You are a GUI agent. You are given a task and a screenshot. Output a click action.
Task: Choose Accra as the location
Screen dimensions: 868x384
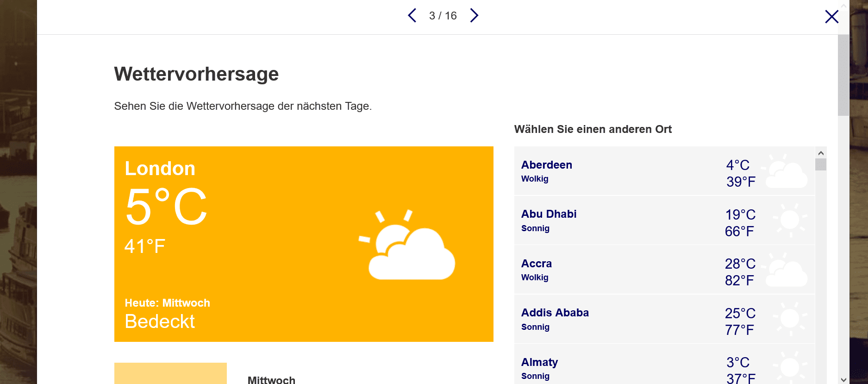(536, 264)
